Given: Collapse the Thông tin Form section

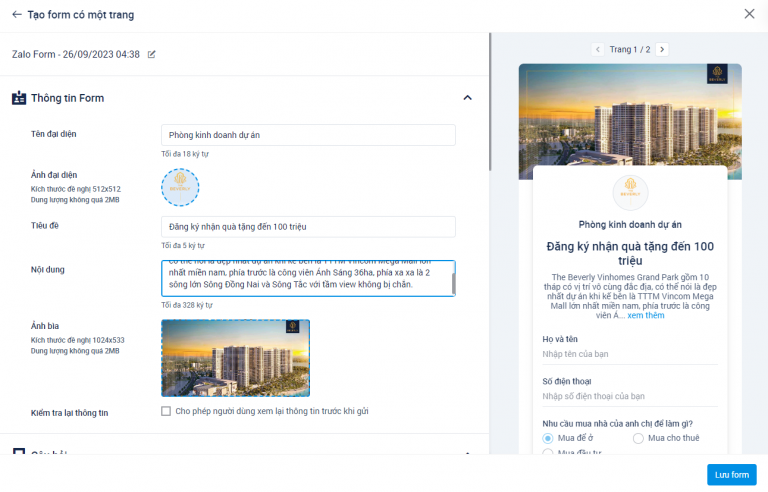Looking at the screenshot, I should pyautogui.click(x=467, y=98).
